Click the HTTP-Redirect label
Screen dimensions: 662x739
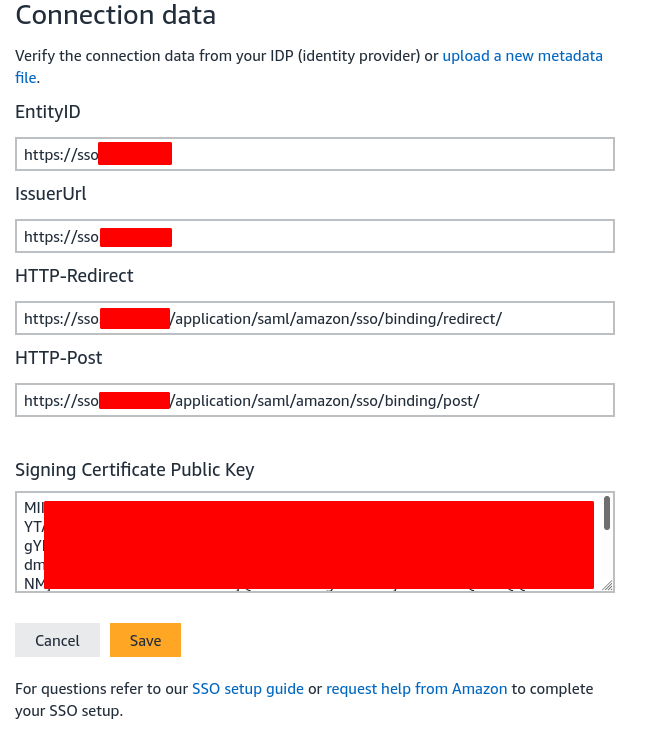[75, 276]
